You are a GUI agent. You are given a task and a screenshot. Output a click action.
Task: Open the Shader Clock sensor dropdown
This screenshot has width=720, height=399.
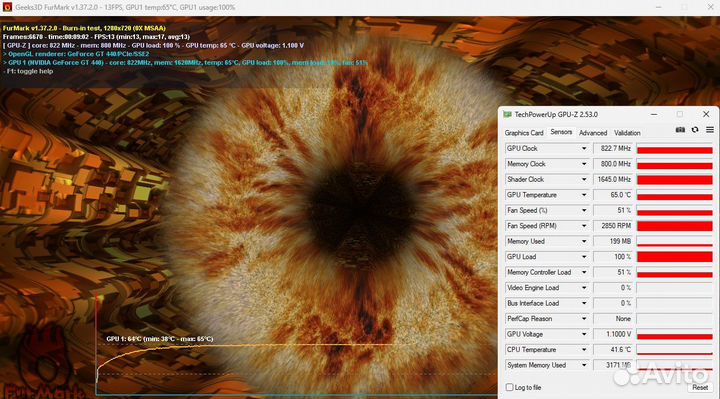[x=584, y=180]
